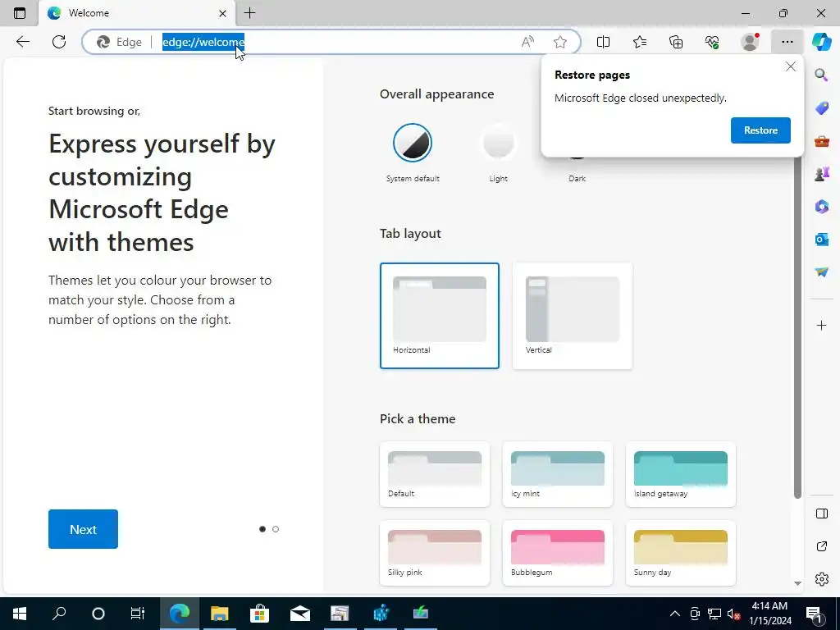Open sidebar Shopping tag icon

pos(821,108)
